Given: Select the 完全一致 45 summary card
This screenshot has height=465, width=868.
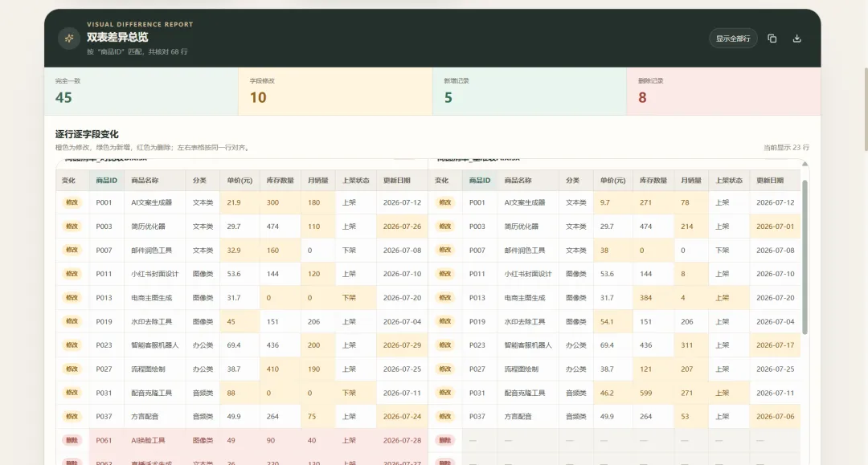Looking at the screenshot, I should pyautogui.click(x=141, y=92).
